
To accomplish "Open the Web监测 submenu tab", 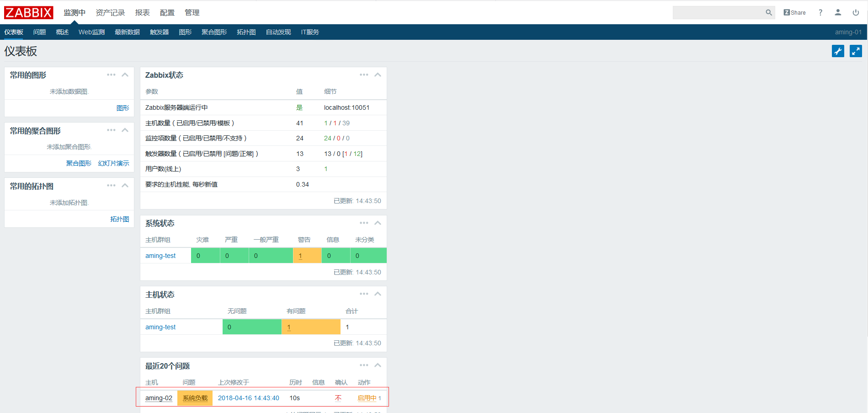I will point(91,32).
